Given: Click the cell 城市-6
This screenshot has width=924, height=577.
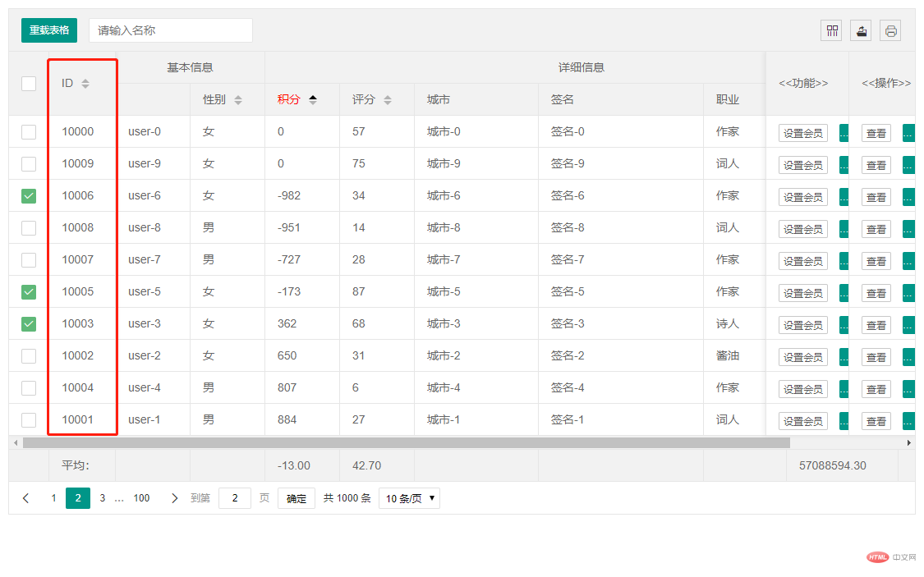Looking at the screenshot, I should (444, 195).
